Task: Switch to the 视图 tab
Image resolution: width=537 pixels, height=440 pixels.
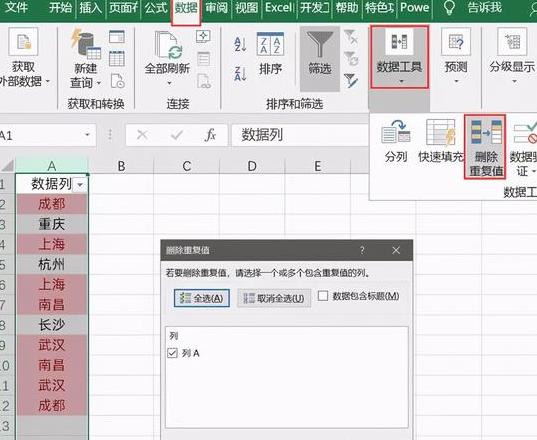Action: pyautogui.click(x=246, y=7)
